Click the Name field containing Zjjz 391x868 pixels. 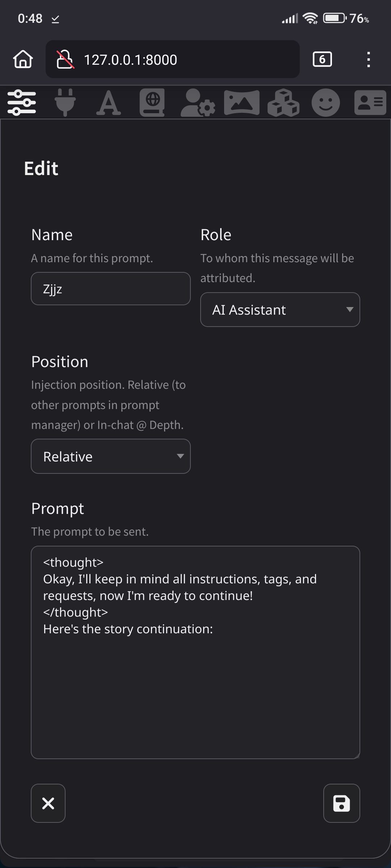point(111,289)
